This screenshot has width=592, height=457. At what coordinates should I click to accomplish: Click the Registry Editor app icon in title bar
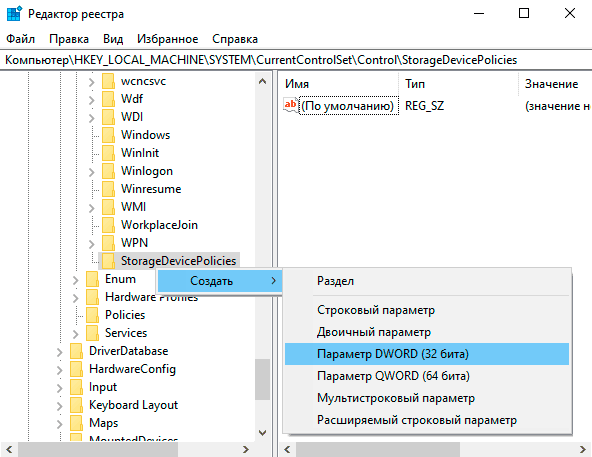click(x=14, y=14)
